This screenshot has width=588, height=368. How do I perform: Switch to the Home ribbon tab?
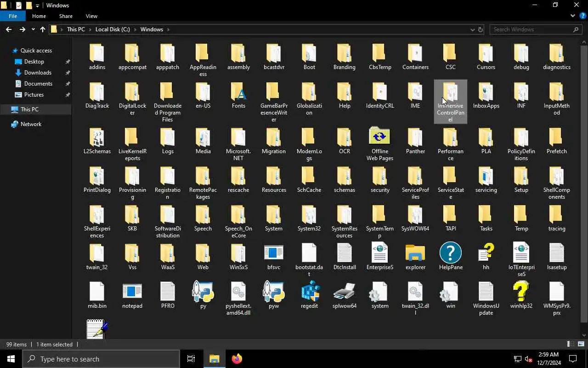click(x=39, y=16)
